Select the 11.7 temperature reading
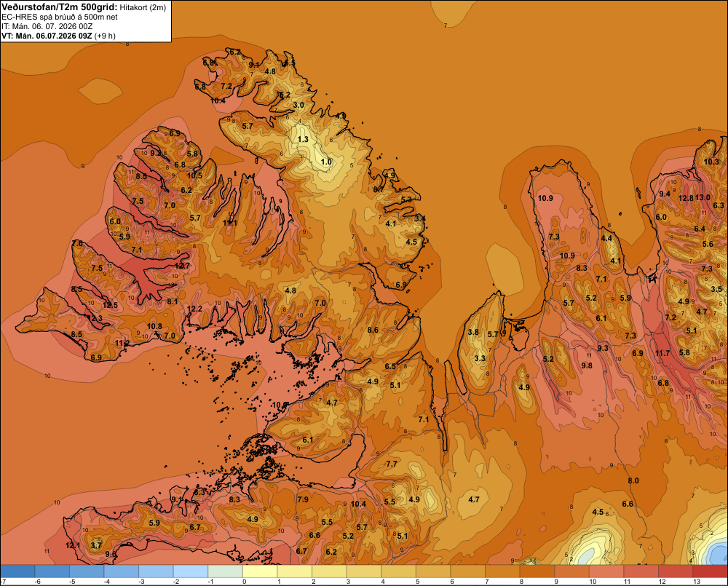 [662, 353]
